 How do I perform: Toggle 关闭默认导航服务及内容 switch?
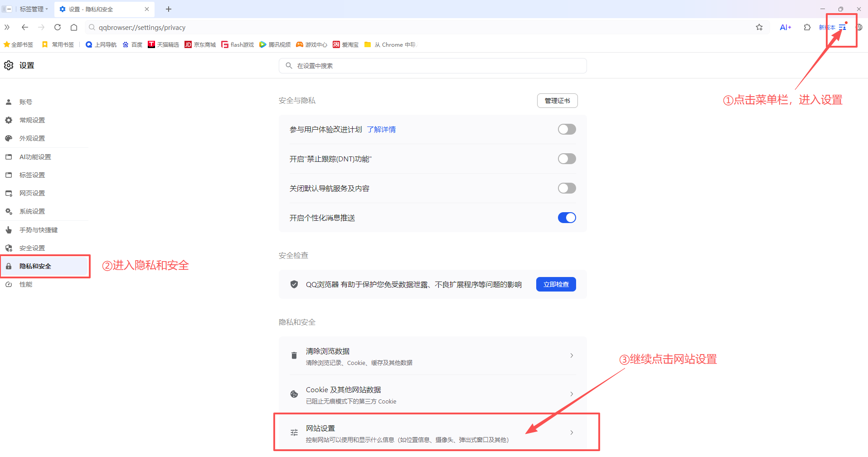pos(567,188)
